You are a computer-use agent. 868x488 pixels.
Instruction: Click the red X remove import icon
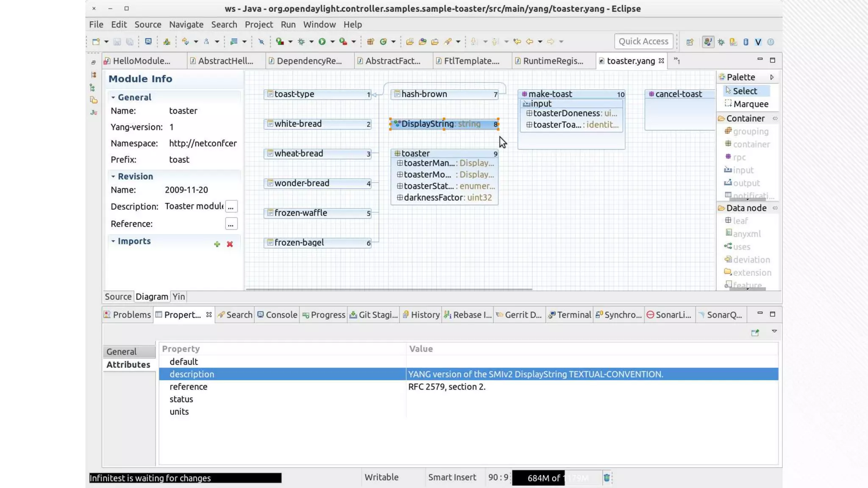click(230, 244)
